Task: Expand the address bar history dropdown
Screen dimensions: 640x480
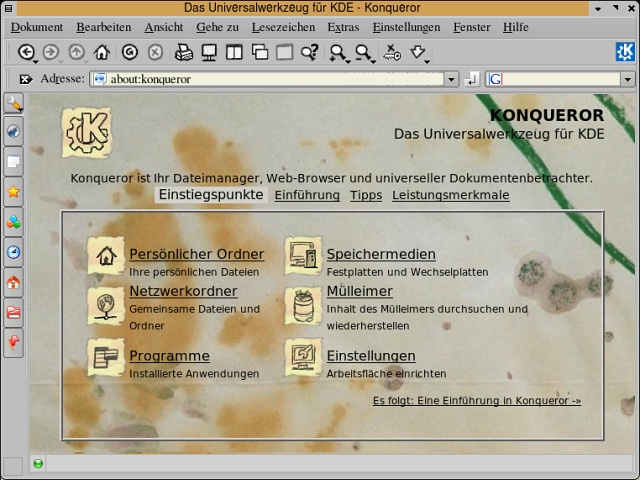Action: click(x=451, y=79)
